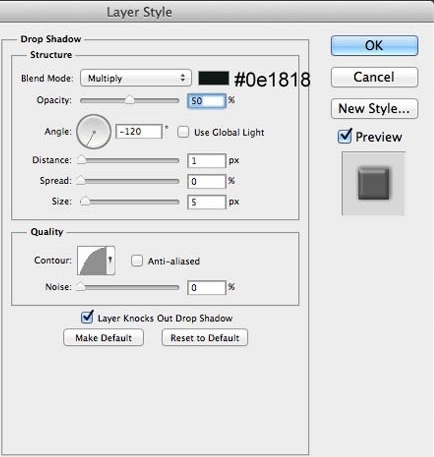Click the Drop Shadow heading text

tap(51, 39)
